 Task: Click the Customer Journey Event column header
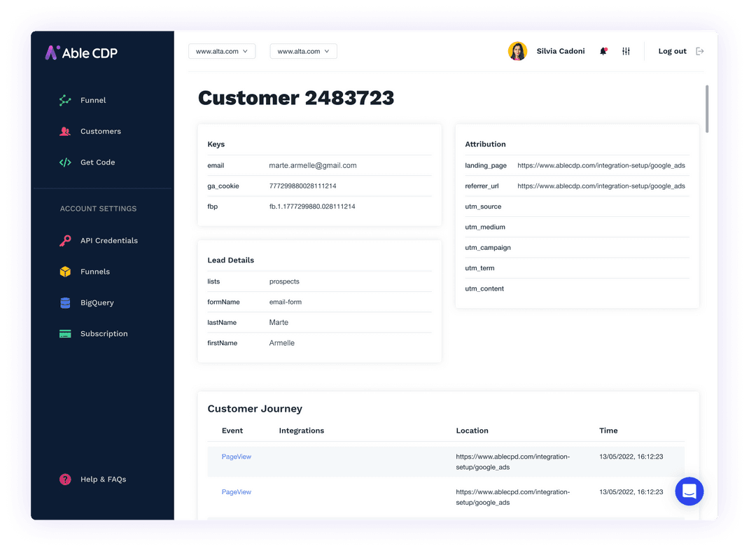click(232, 431)
